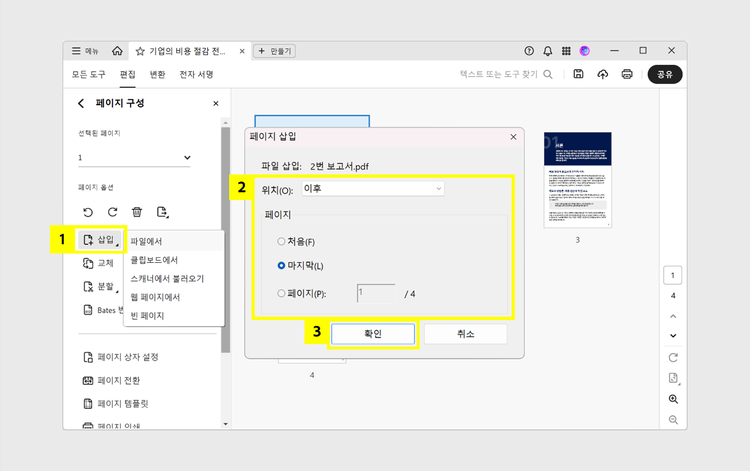
Task: Zoom in with the magnifier plus
Action: (673, 399)
